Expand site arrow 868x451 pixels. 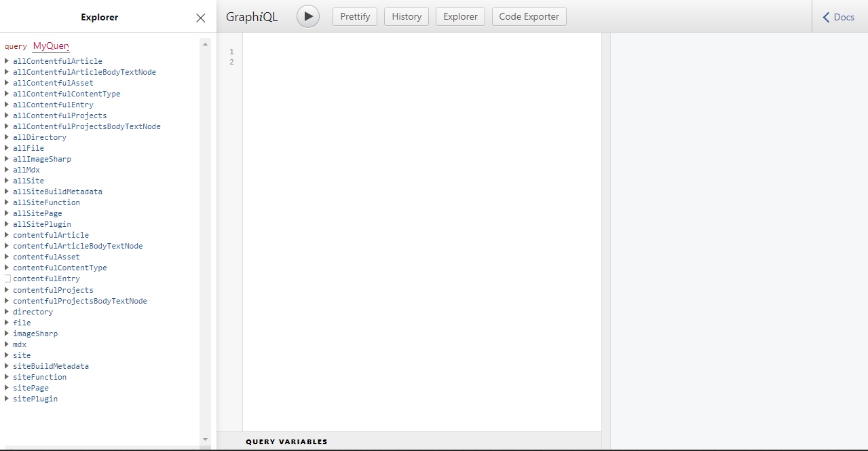(7, 355)
